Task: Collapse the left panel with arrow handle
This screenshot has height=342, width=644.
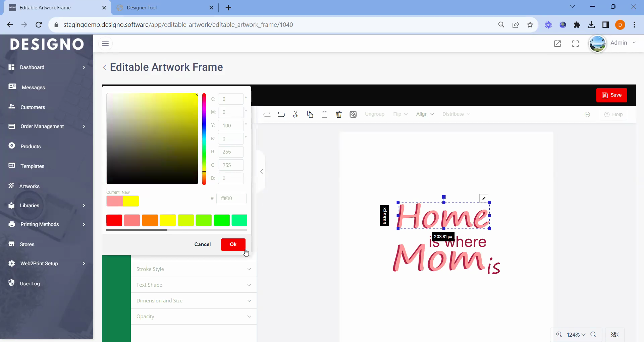Action: [x=262, y=172]
